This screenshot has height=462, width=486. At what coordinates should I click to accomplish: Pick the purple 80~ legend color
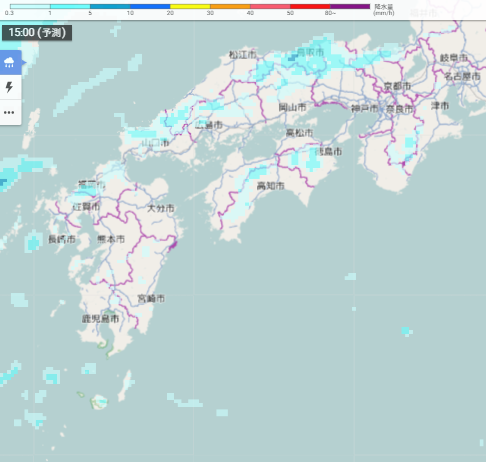coord(350,6)
